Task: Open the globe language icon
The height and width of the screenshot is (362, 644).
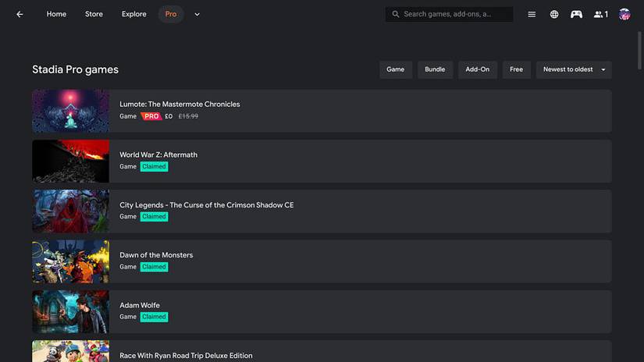Action: tap(554, 14)
